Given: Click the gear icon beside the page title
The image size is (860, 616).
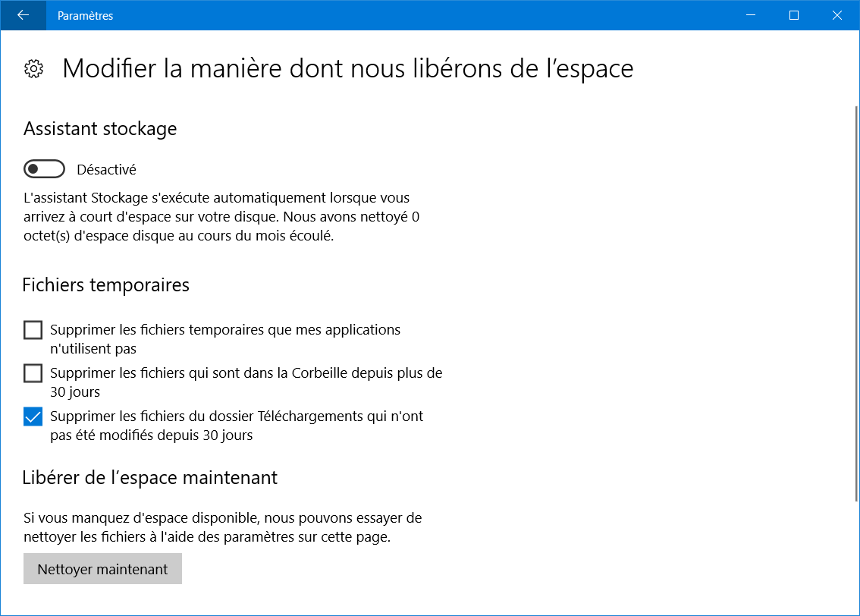Looking at the screenshot, I should tap(34, 69).
